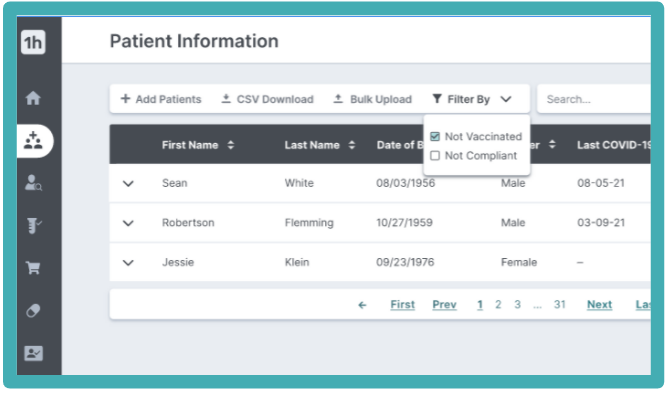Click the date 08-05-21 cell

(x=601, y=183)
